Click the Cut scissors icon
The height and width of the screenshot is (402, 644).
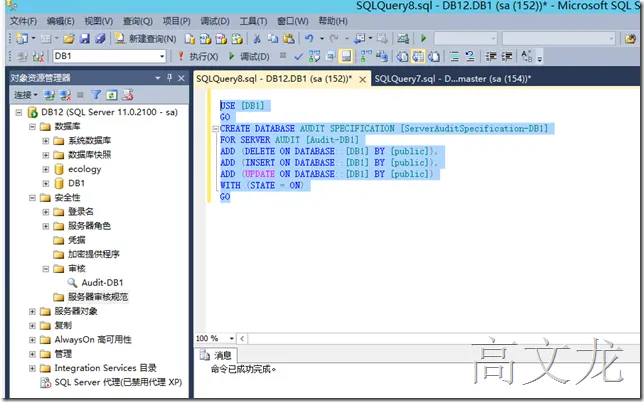coord(257,39)
